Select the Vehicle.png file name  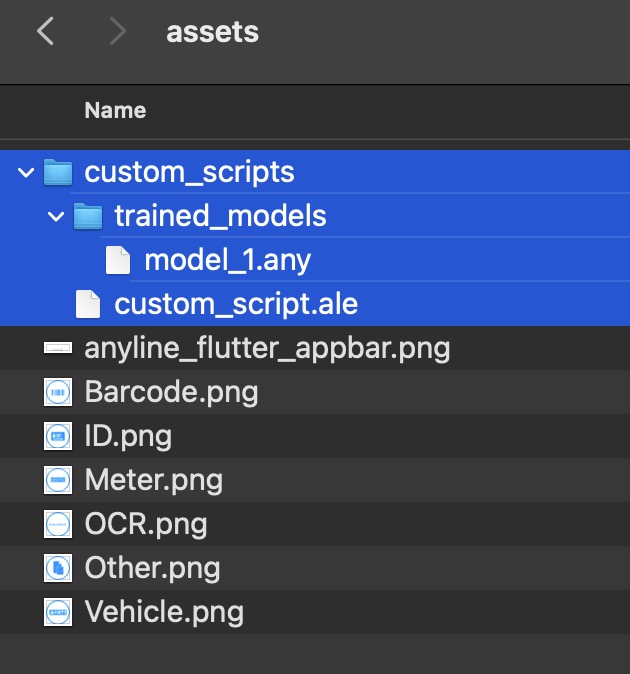click(x=164, y=611)
